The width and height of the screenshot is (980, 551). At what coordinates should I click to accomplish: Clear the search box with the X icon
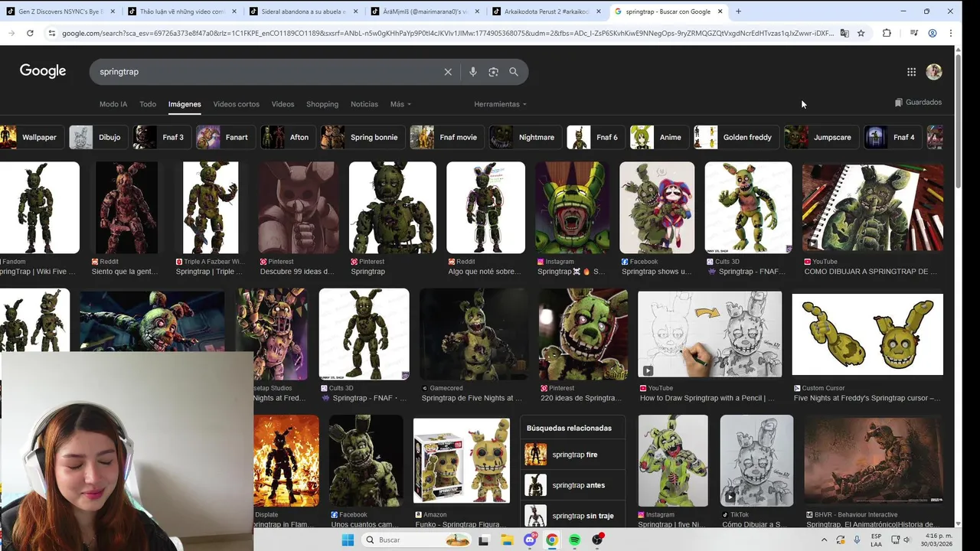448,72
